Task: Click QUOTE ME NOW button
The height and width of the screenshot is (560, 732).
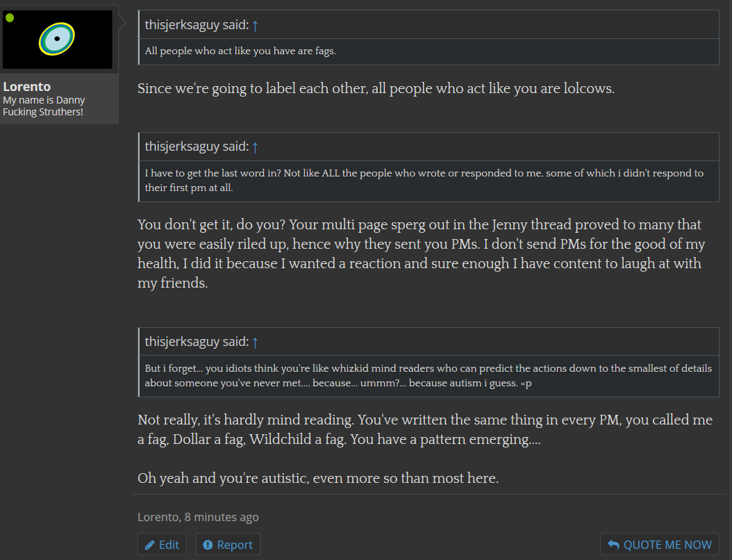Action: click(659, 545)
